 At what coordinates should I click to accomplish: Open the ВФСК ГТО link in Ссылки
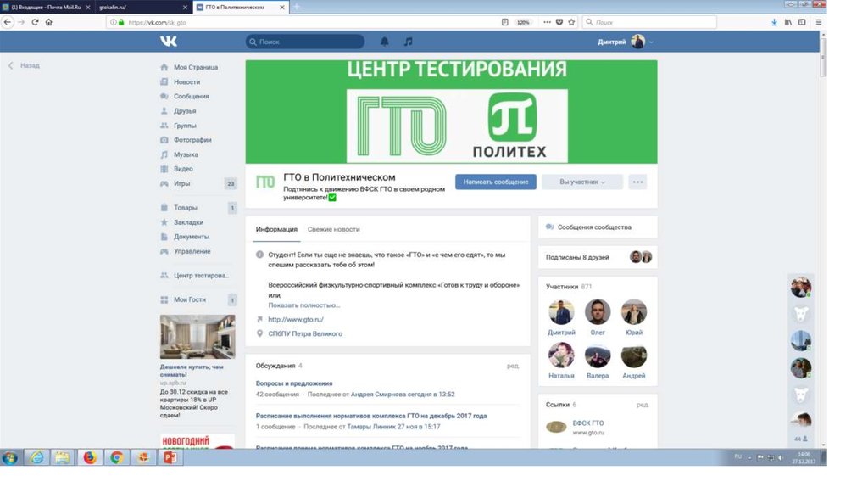click(x=588, y=423)
